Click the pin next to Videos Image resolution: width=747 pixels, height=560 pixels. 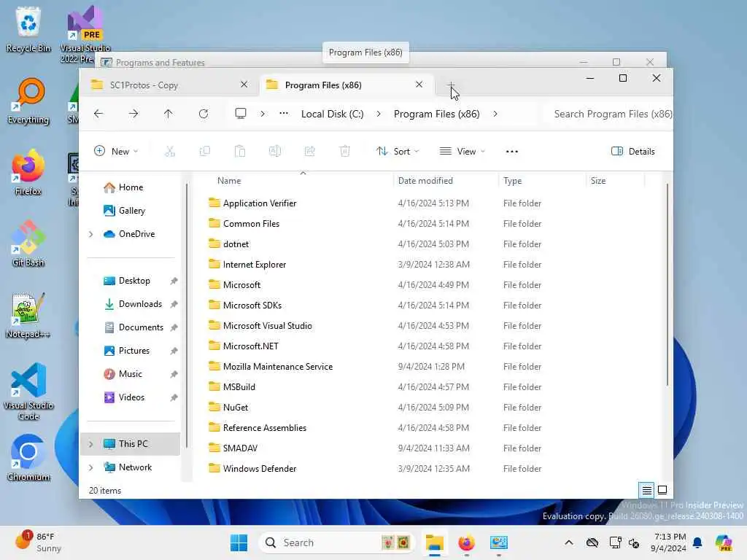tap(174, 397)
